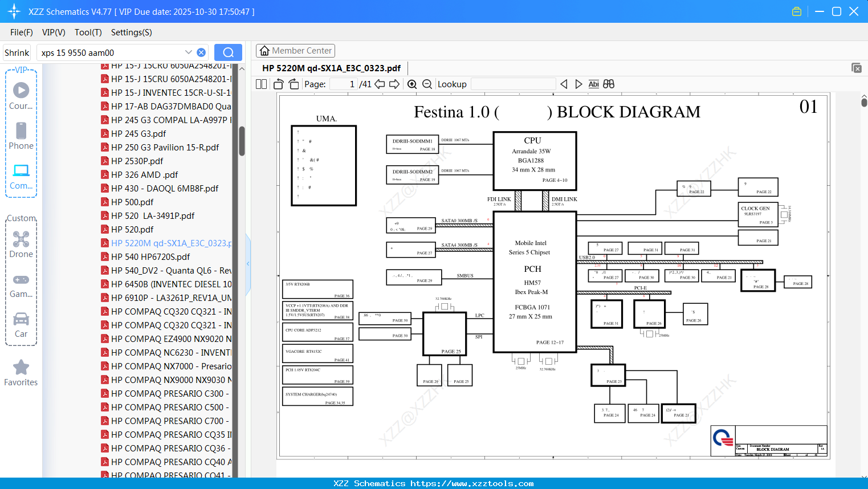868x489 pixels.
Task: Open the File(F) menu
Action: pyautogui.click(x=22, y=32)
